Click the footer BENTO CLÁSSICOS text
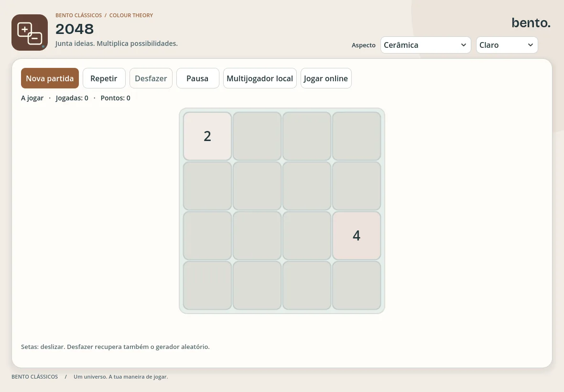 [x=34, y=377]
